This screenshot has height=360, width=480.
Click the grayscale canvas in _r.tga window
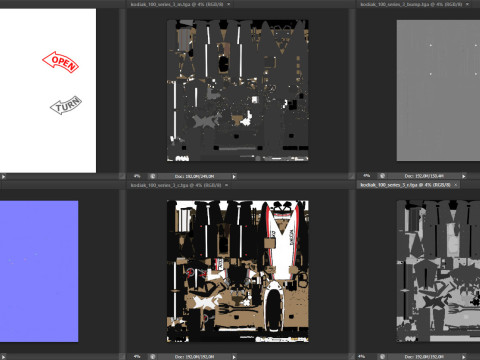click(x=438, y=271)
